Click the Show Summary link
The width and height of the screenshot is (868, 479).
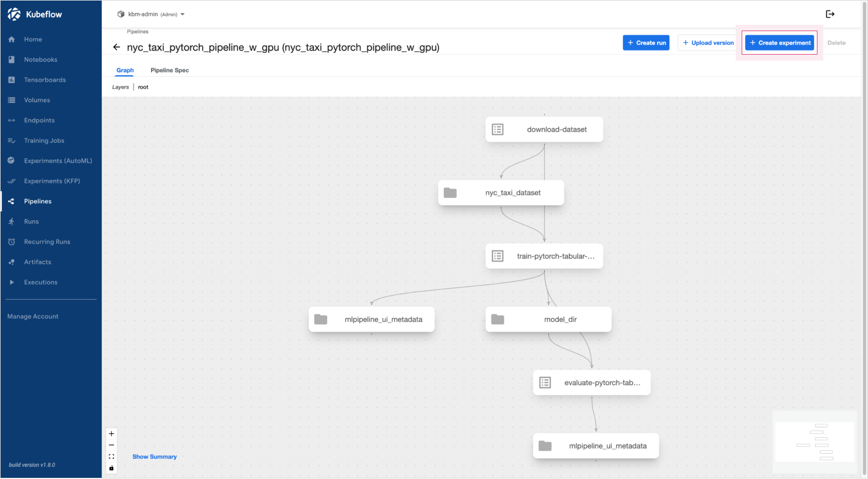pos(155,457)
